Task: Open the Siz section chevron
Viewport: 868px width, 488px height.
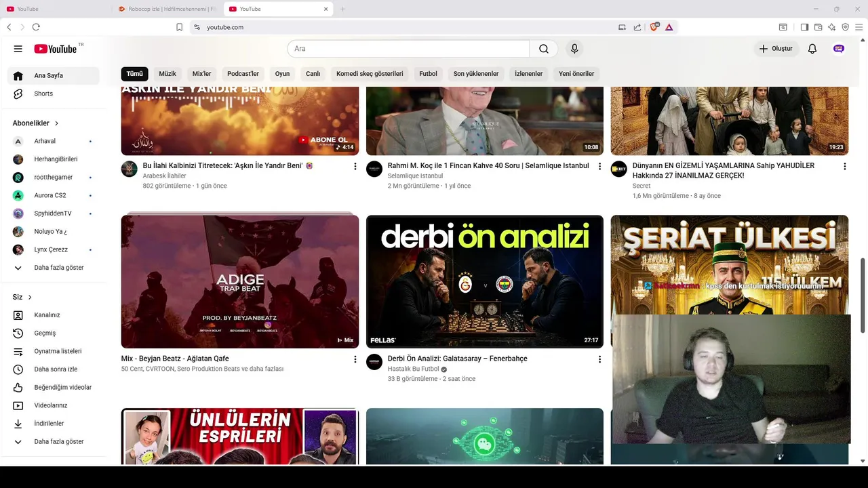Action: (x=30, y=297)
